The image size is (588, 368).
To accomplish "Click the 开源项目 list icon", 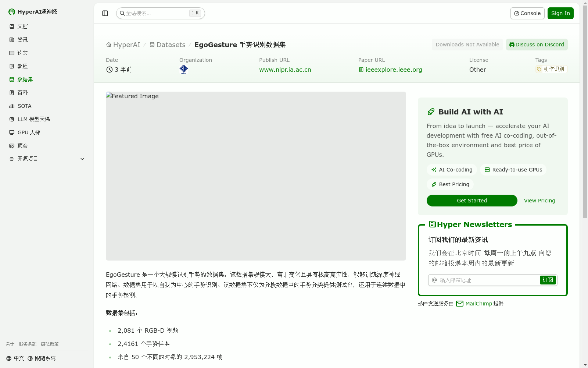I will (x=12, y=159).
